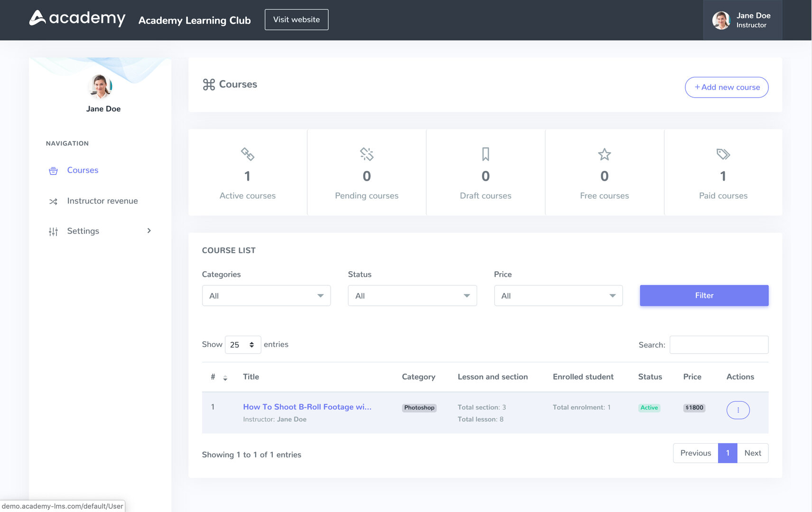Viewport: 812px width, 512px height.
Task: Click the Free courses label
Action: pos(604,196)
